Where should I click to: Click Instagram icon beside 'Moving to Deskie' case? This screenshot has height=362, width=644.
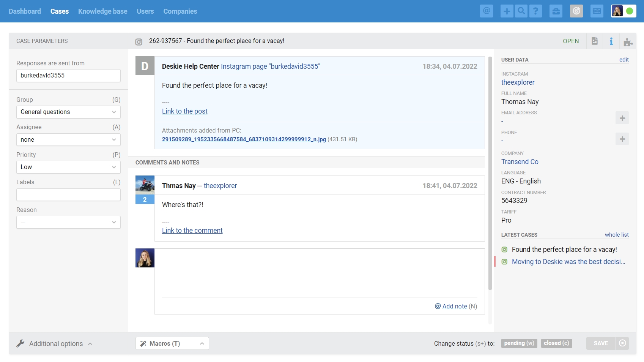[504, 262]
